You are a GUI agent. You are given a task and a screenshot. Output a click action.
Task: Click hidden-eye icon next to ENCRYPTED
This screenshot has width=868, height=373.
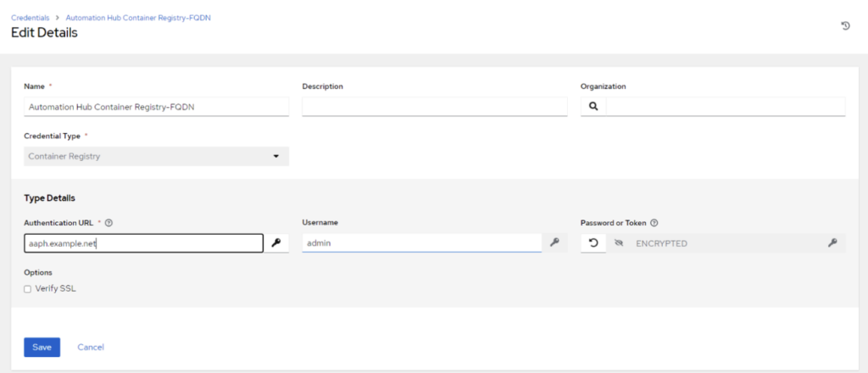pyautogui.click(x=619, y=243)
